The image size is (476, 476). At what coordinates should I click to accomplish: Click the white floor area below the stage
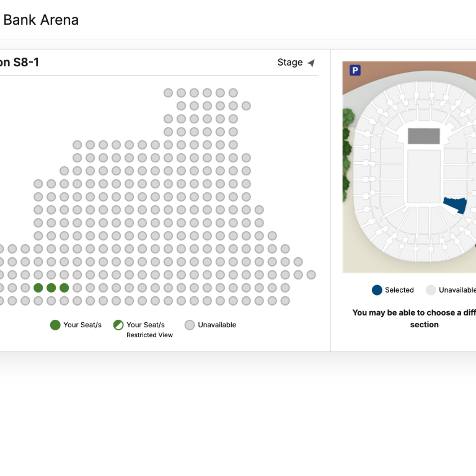click(424, 177)
